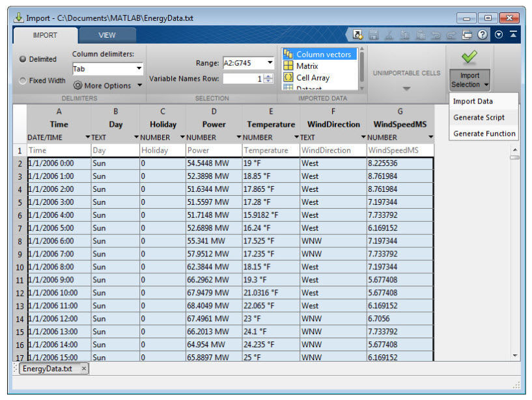The width and height of the screenshot is (532, 400).
Task: Click the green Import Selection checkmark
Action: (x=469, y=59)
